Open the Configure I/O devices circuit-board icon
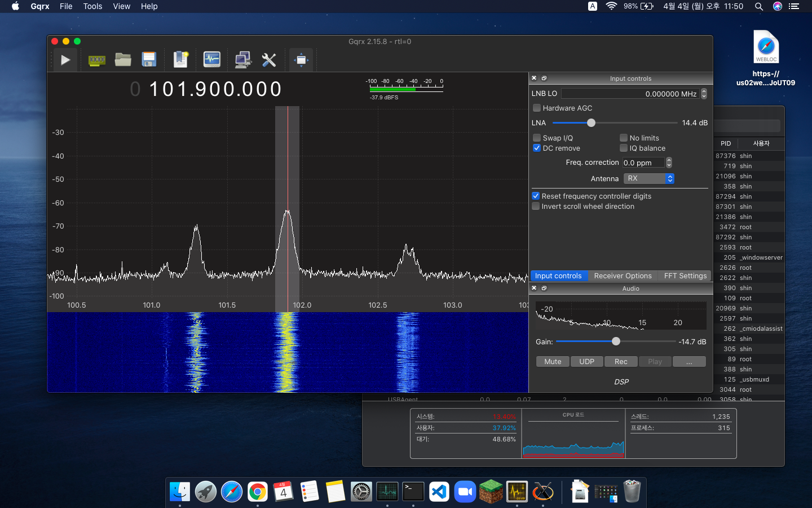The height and width of the screenshot is (508, 812). coord(97,60)
